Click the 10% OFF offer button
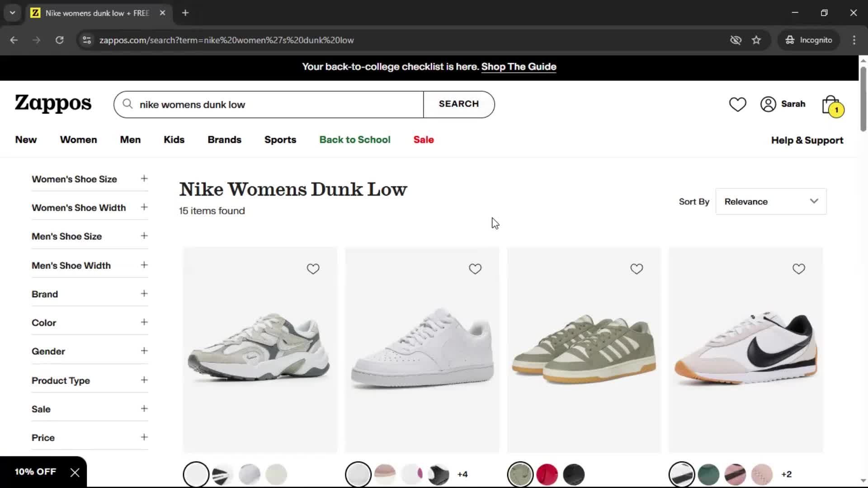Screen dimensions: 868x488 tap(35, 472)
